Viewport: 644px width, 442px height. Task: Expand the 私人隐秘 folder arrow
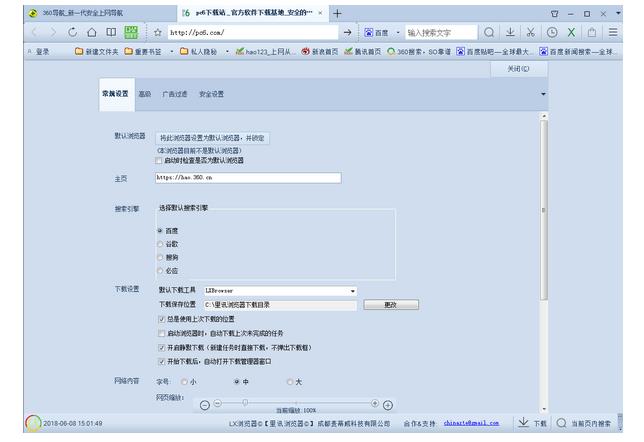pyautogui.click(x=227, y=52)
